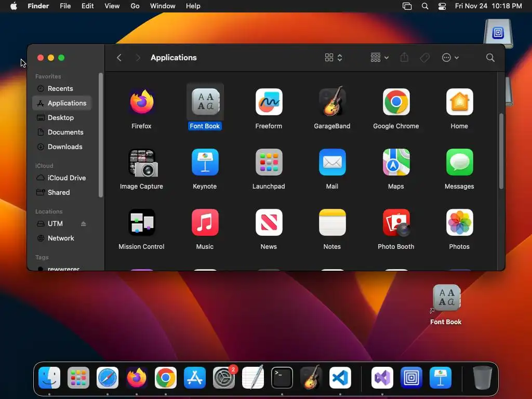
Task: Select the UTM location in sidebar
Action: click(x=55, y=223)
